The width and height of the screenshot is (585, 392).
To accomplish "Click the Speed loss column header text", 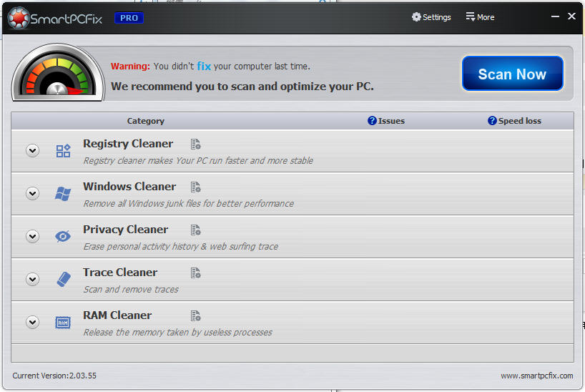I will [x=520, y=121].
